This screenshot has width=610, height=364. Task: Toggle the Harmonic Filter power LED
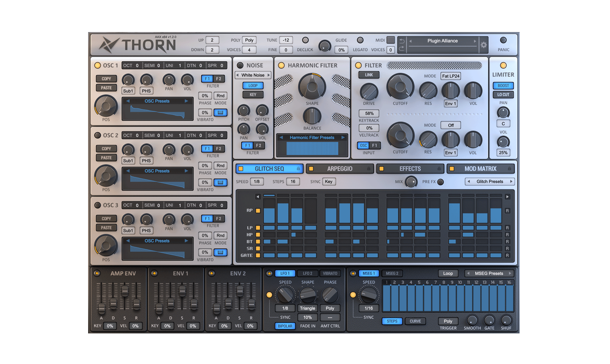pyautogui.click(x=281, y=65)
